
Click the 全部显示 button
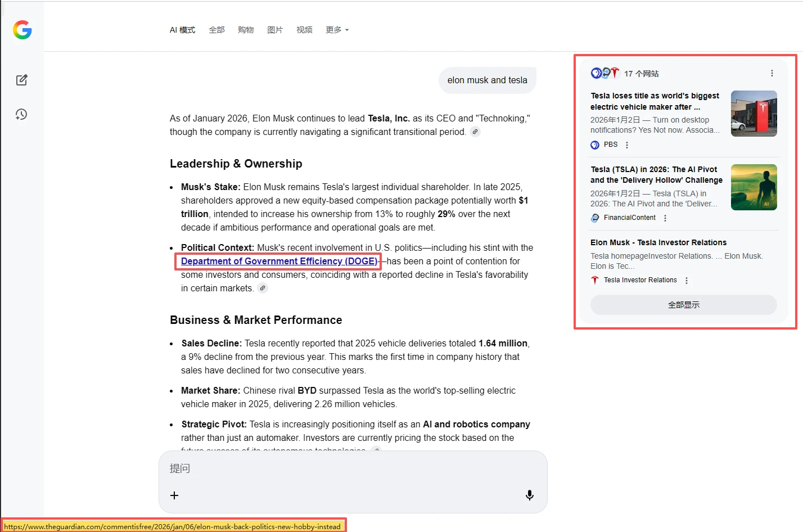pos(683,305)
